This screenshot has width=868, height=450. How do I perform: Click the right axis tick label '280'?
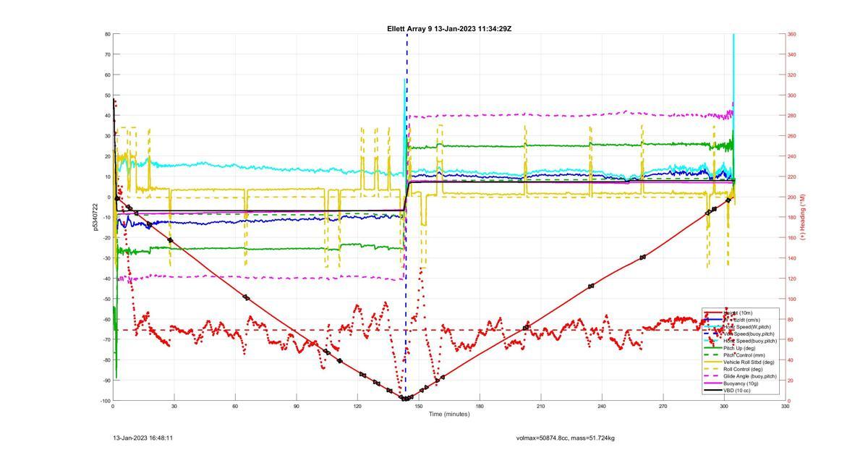792,116
